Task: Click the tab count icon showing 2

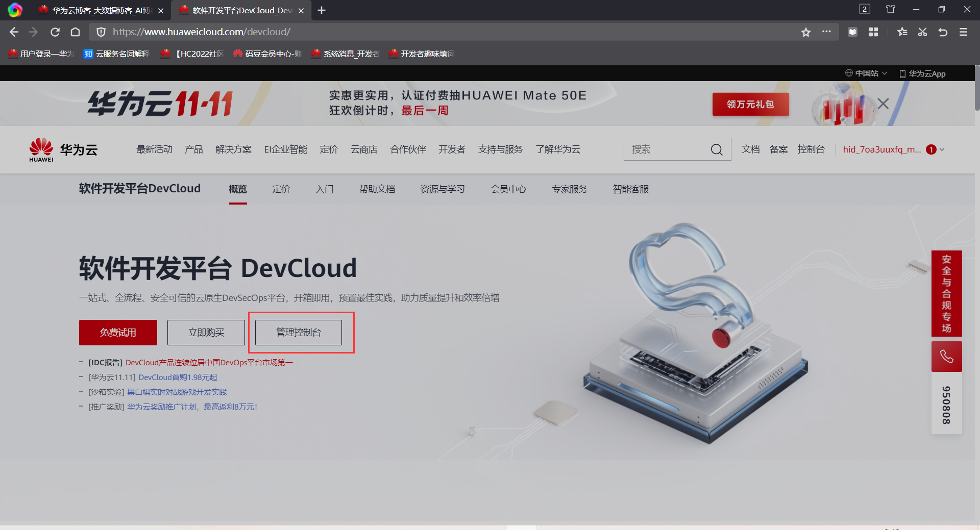Action: tap(865, 9)
